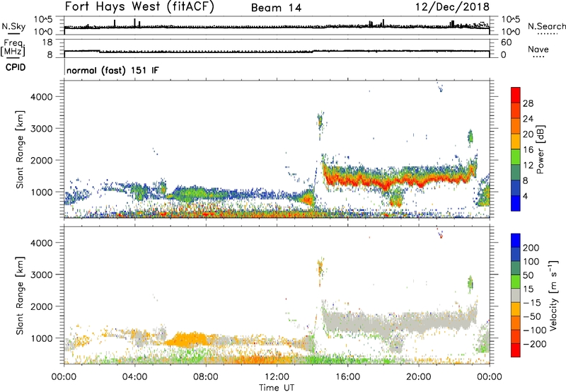Click the '-200' Velocity colorbar value
Screen dimensions: 566x392
[535, 344]
